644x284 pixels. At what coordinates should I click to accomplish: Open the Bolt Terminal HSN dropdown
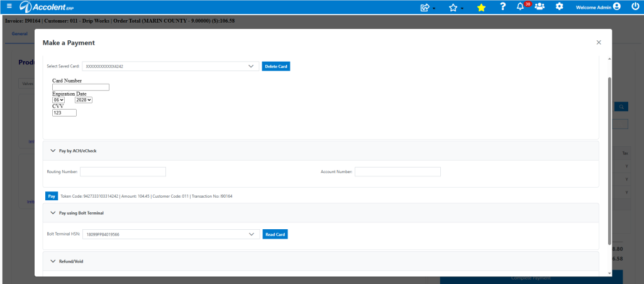tap(171, 234)
